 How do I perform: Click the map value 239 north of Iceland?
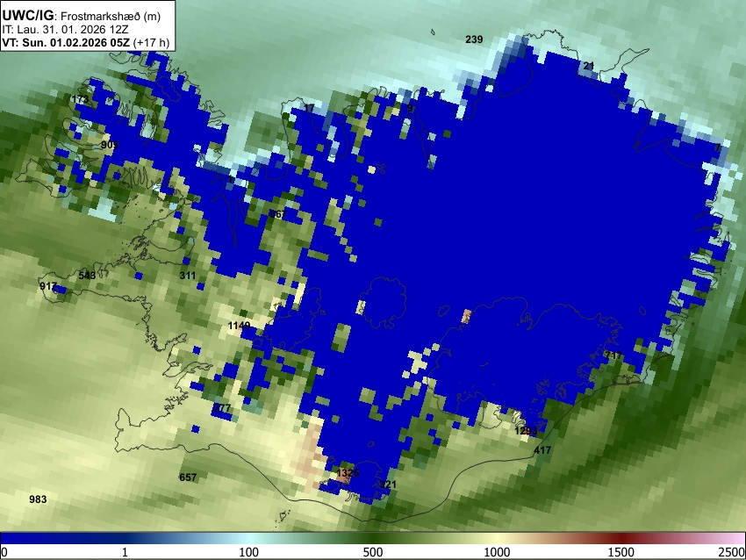click(474, 39)
